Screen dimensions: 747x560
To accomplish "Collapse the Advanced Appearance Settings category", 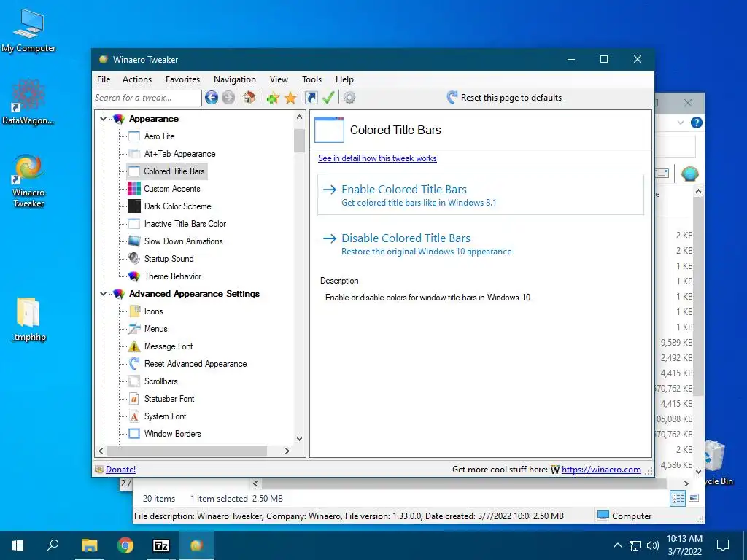I will click(103, 294).
